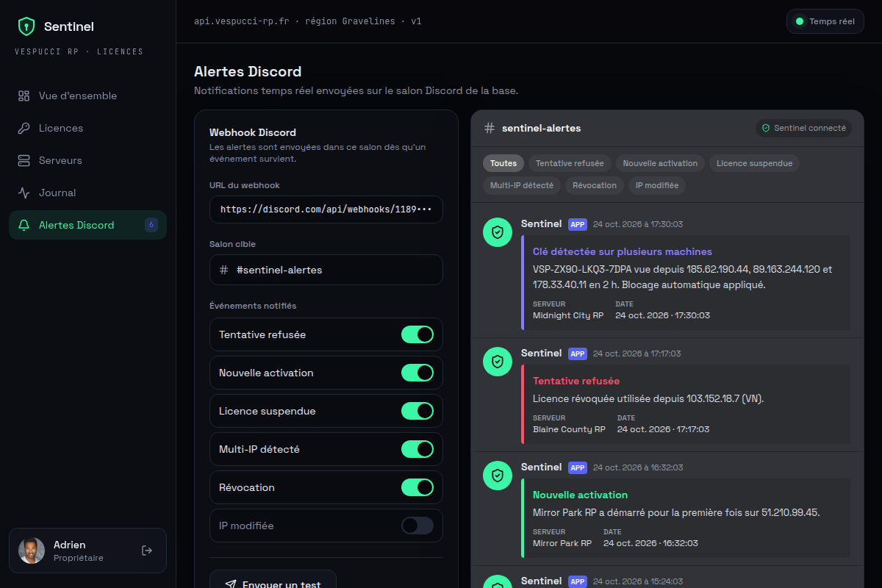Filter alerts by Révocation chip
The height and width of the screenshot is (588, 882).
click(x=595, y=185)
